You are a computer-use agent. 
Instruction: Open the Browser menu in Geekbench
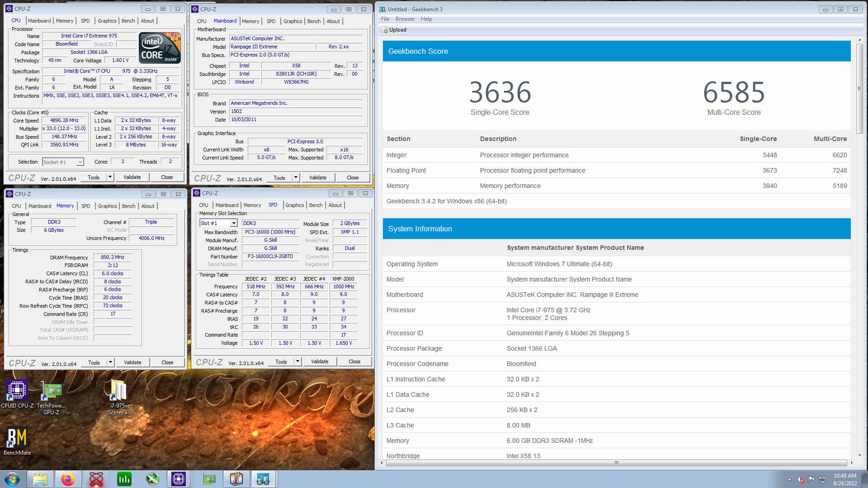tap(405, 19)
